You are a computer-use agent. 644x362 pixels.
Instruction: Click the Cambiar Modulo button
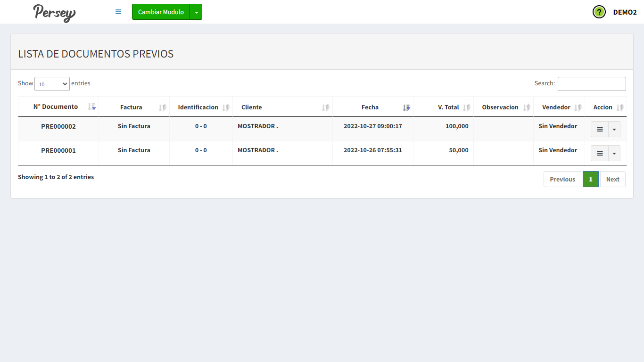[x=161, y=12]
